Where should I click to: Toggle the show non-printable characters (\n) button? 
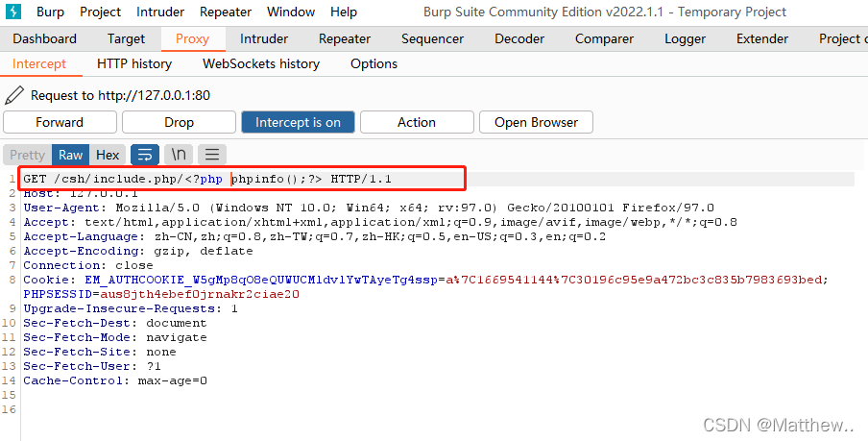(179, 155)
